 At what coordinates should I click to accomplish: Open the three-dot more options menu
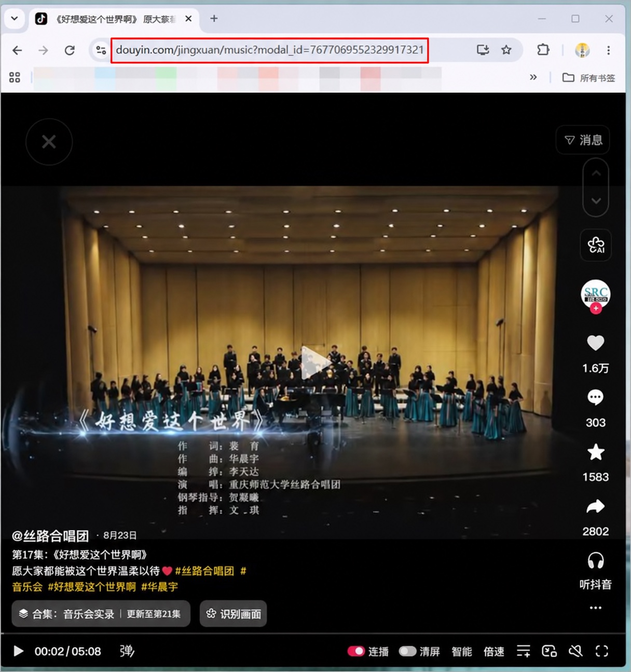pos(595,608)
